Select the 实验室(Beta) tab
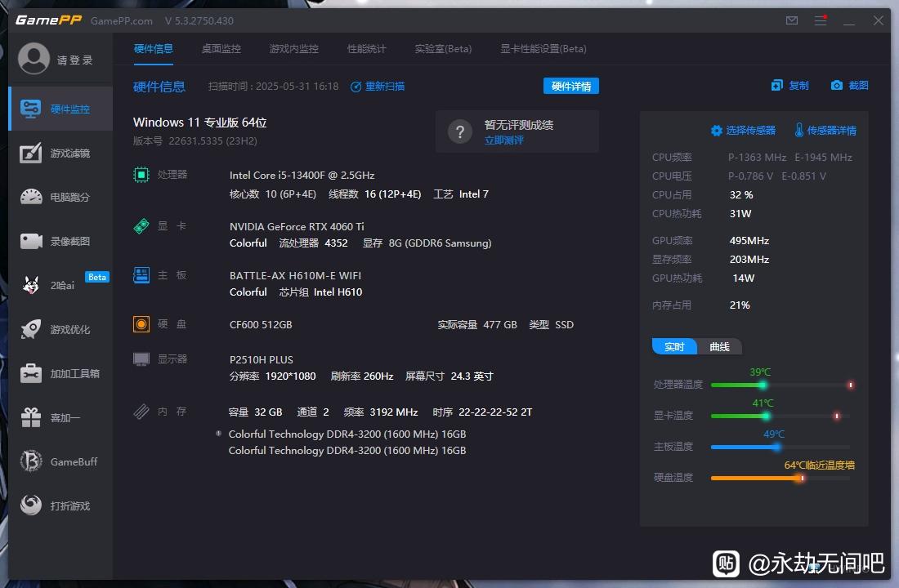899x588 pixels. (x=443, y=49)
